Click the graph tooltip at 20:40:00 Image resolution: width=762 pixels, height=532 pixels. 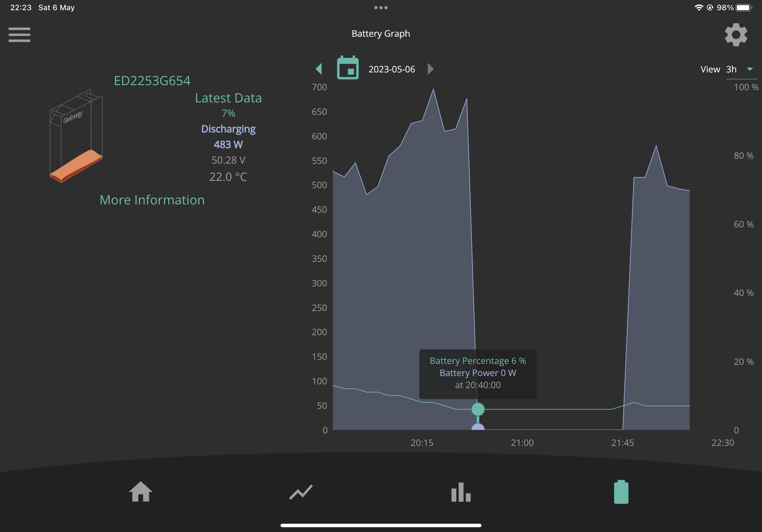point(478,373)
